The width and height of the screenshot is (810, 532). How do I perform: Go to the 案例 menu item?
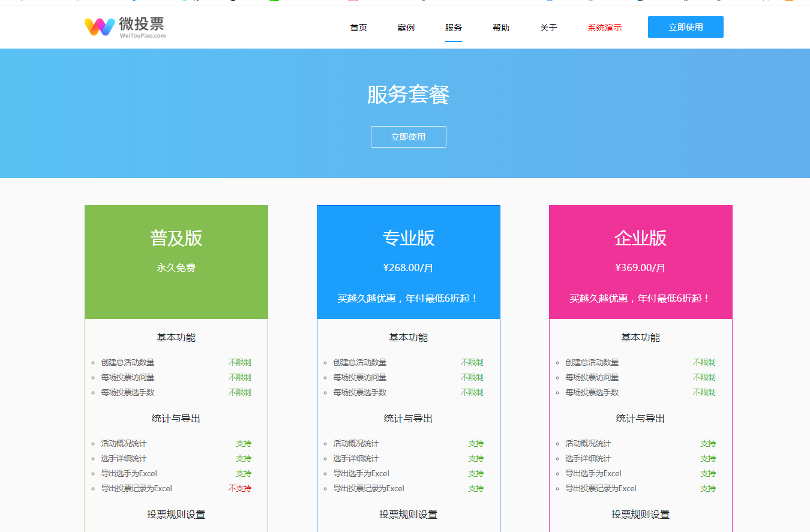pyautogui.click(x=406, y=28)
